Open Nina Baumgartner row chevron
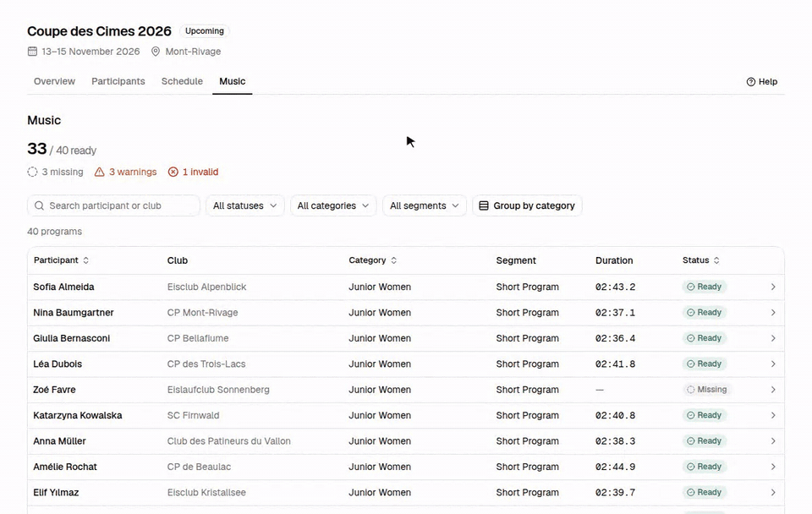This screenshot has width=812, height=514. [x=773, y=313]
